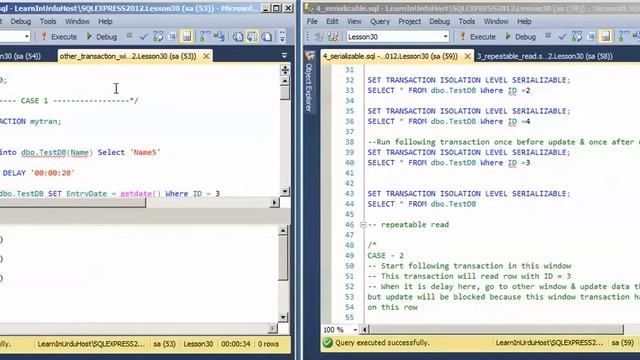This screenshot has height=360, width=640.
Task: Click '0 rows' in the left status bar
Action: pyautogui.click(x=268, y=344)
